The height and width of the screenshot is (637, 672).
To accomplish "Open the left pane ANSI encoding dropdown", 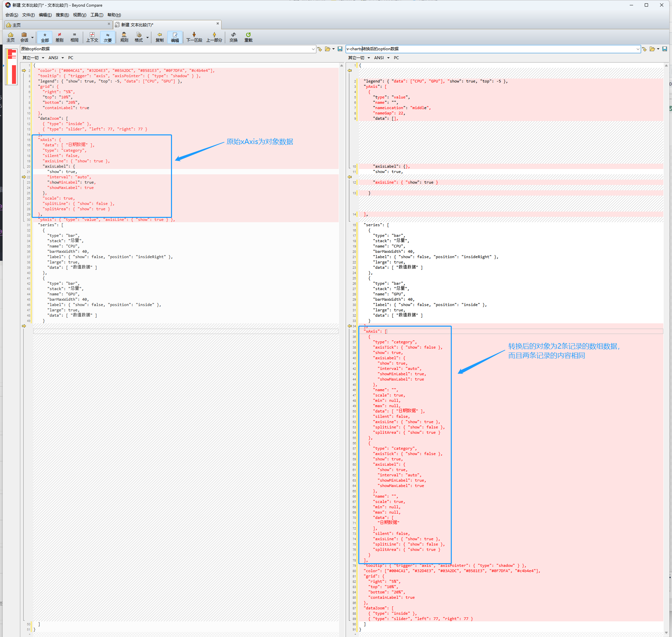I will pos(56,58).
